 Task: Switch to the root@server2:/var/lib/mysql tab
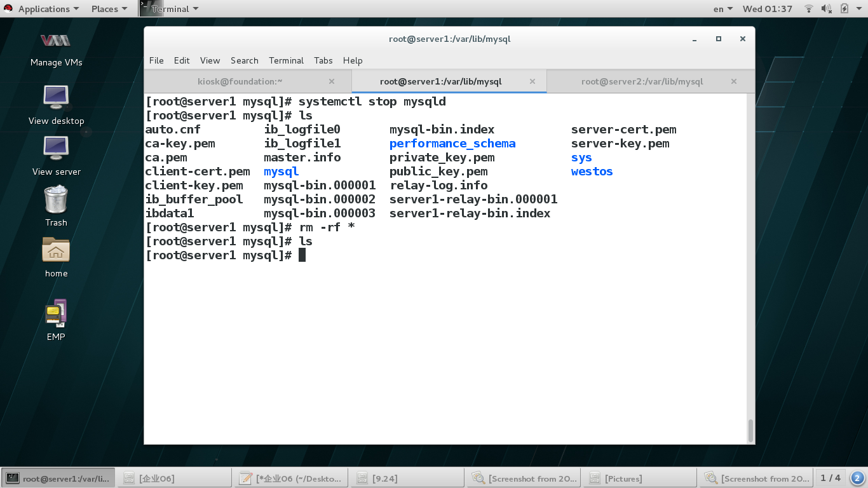click(x=650, y=81)
